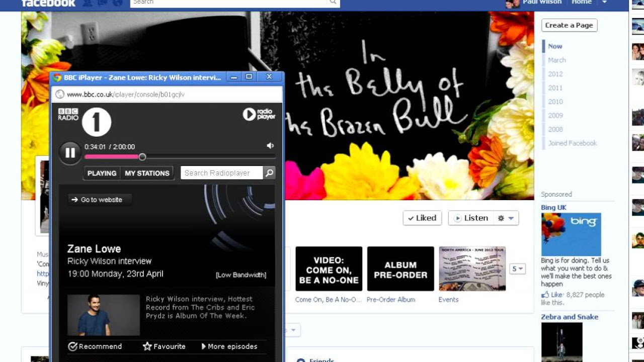The image size is (644, 362).
Task: Open the Video: Come On, Be A No-One tile
Action: pyautogui.click(x=329, y=268)
